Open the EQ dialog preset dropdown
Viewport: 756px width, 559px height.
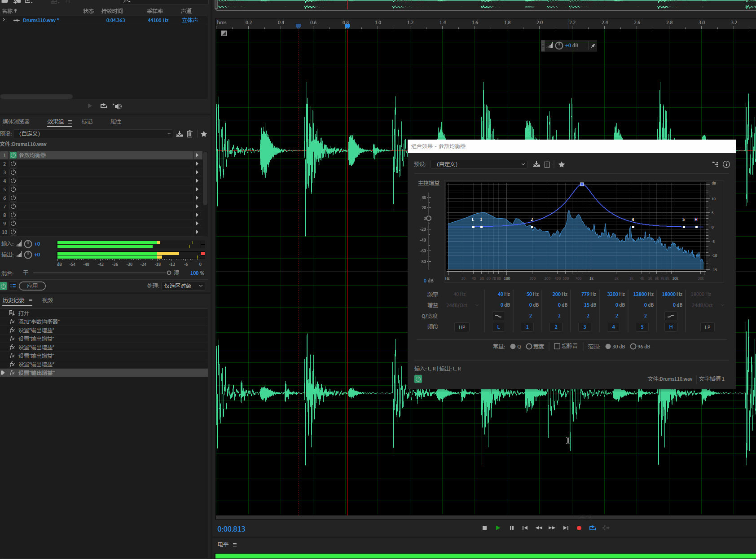pyautogui.click(x=479, y=164)
